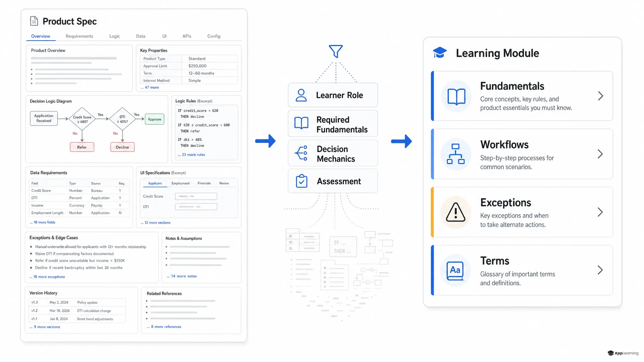Click the '12 more sections' link
Viewport: 644px width, 362px height.
pyautogui.click(x=156, y=223)
